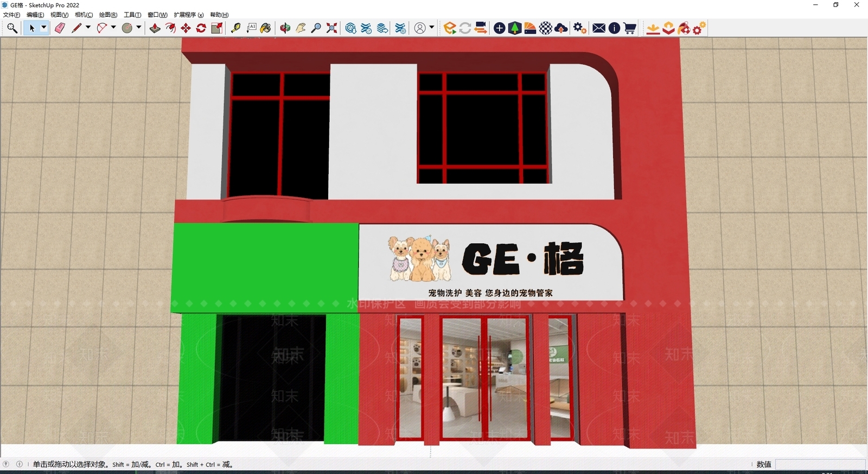The image size is (868, 474).
Task: Open the 编辑(E) menu
Action: pyautogui.click(x=35, y=15)
